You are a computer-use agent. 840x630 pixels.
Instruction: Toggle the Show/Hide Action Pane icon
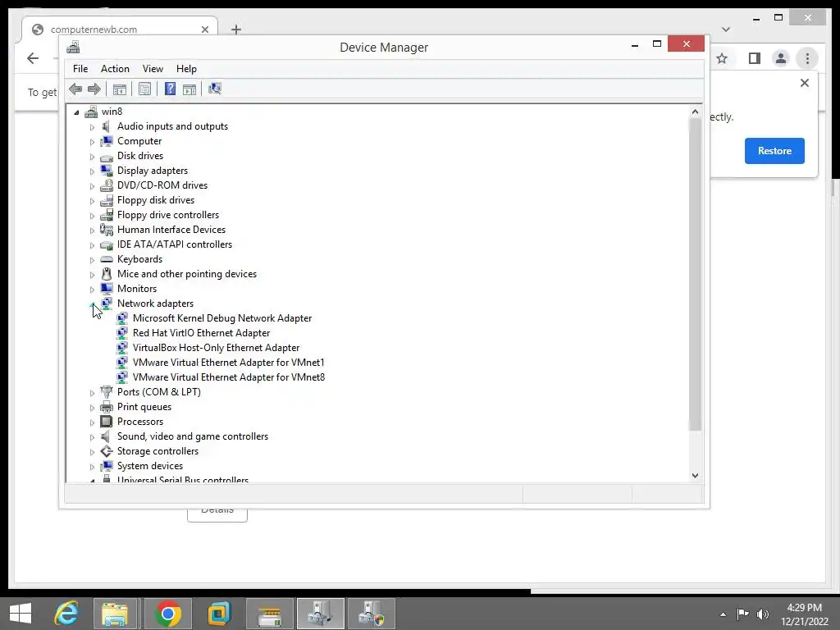pos(189,89)
